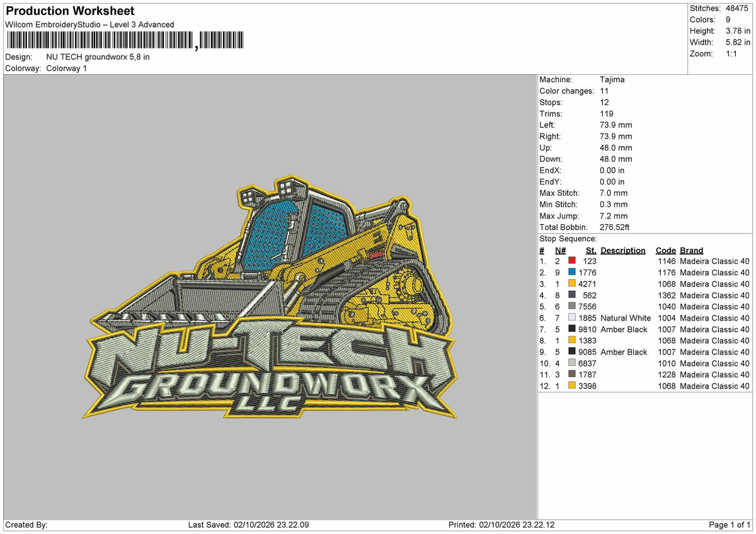Click 'Madeira Classic 40' in stop row 1

point(715,261)
